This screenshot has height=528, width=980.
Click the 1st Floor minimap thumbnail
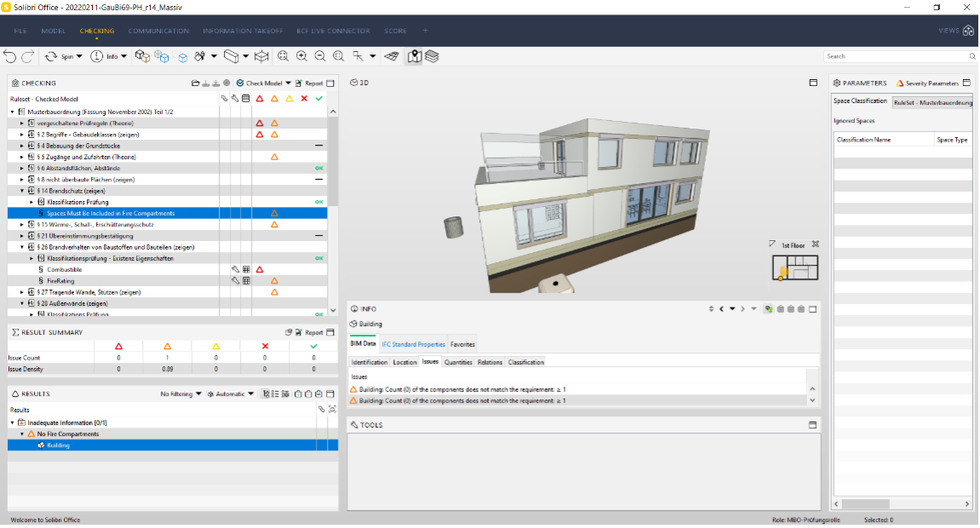795,267
